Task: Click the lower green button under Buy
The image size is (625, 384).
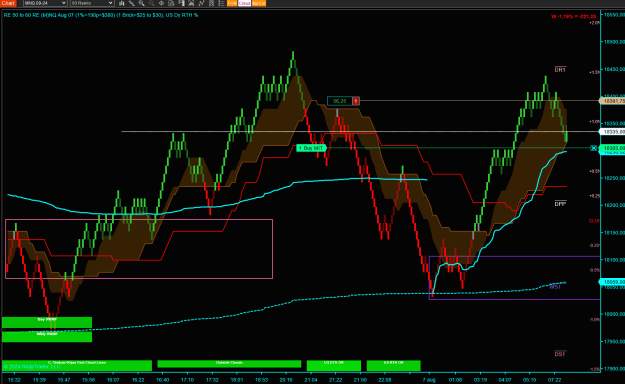Action: click(47, 337)
